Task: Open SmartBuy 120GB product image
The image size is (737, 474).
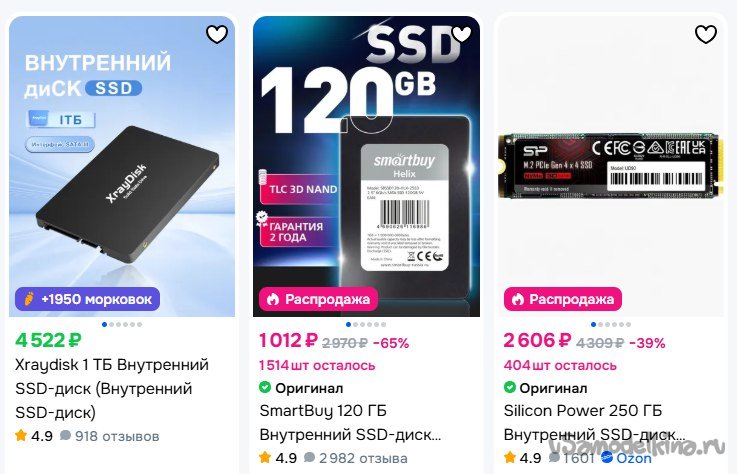Action: (367, 166)
